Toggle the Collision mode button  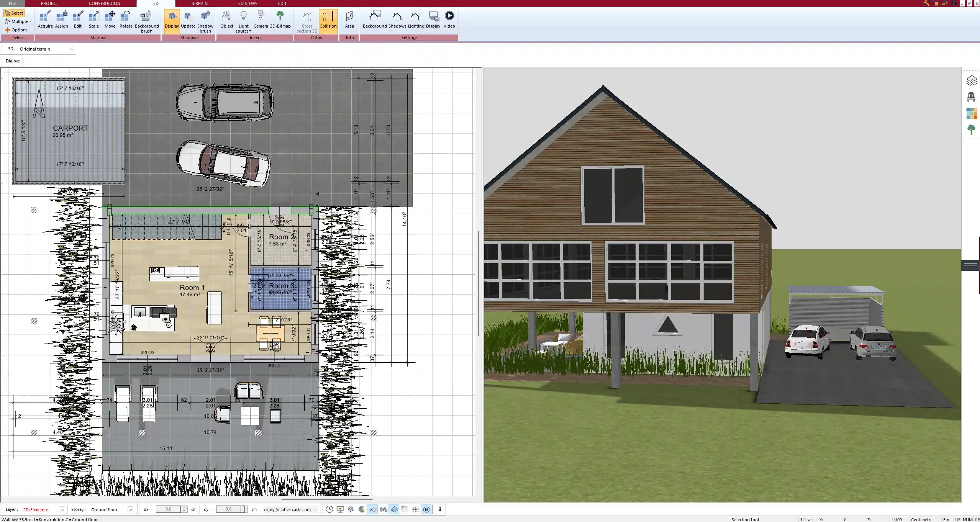click(328, 20)
